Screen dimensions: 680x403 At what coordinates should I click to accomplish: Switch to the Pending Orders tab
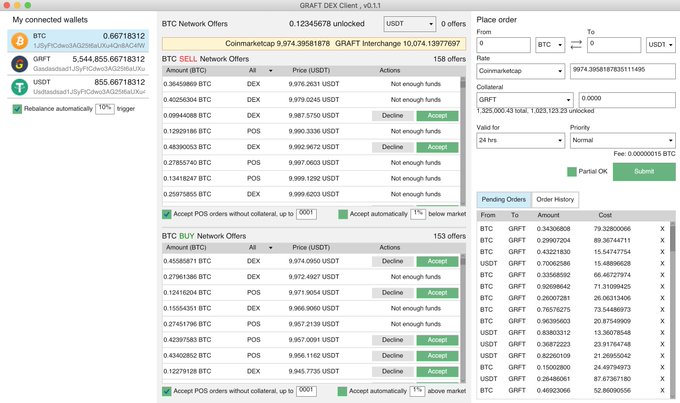[x=503, y=200]
